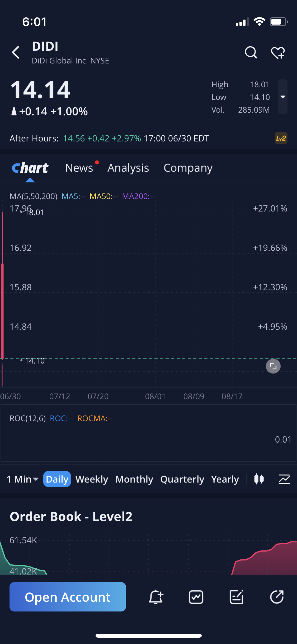Expand High/Low/Vol quote details arrow
Screen dimensions: 297x644
(283, 97)
